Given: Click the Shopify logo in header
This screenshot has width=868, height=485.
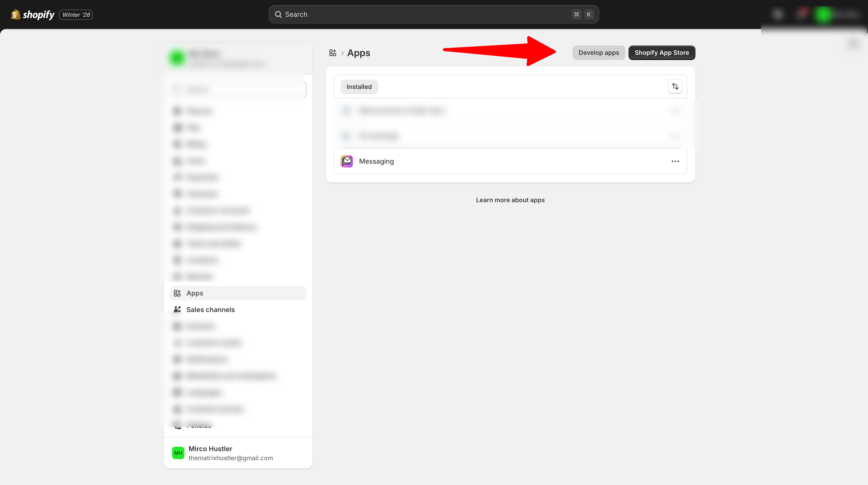Looking at the screenshot, I should tap(33, 14).
